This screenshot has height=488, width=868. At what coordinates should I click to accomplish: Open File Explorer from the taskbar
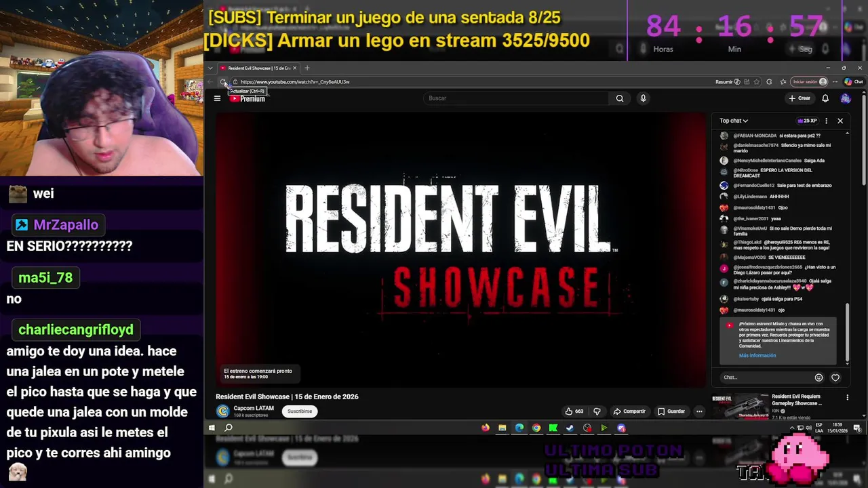(x=502, y=428)
